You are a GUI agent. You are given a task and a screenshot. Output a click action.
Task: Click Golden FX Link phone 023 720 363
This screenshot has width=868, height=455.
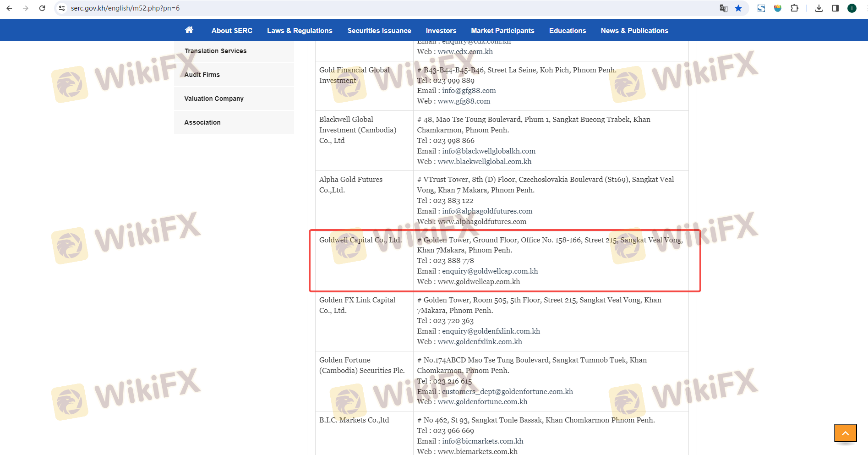click(453, 321)
